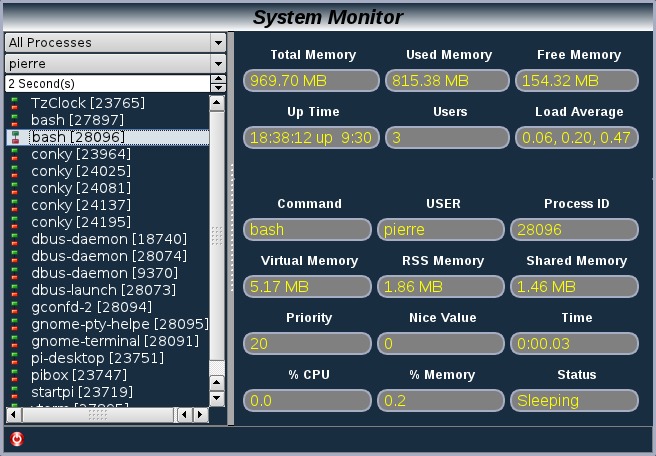656x456 pixels.
Task: Click the icon next to pi-desktop [23751]
Action: coord(15,358)
